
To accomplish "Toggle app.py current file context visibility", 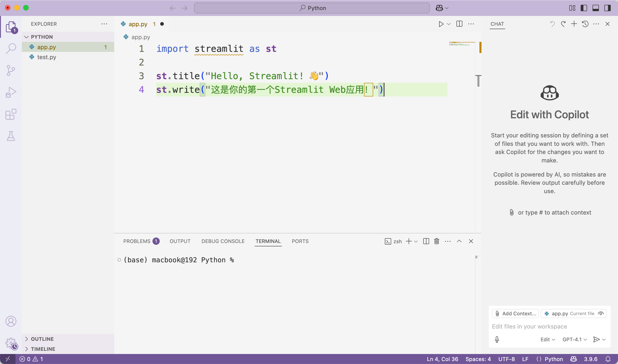I will [x=601, y=313].
